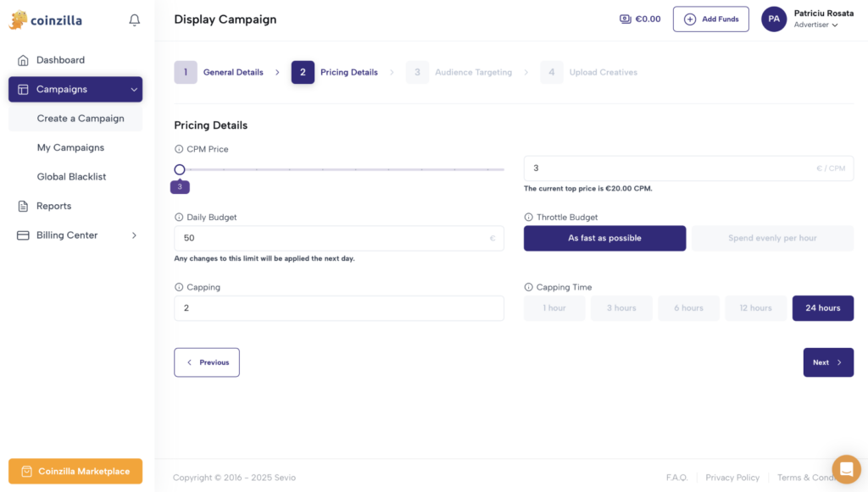Click the PA profile avatar

click(774, 19)
